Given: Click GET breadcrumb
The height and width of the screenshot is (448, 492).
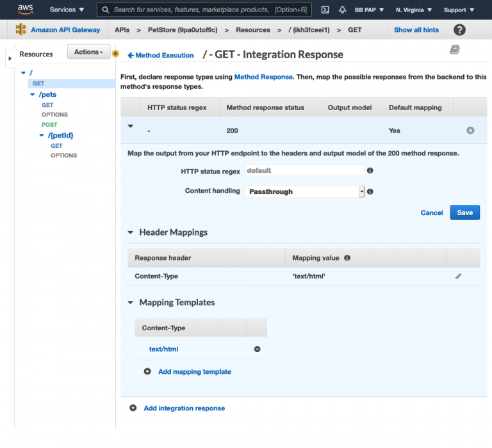Looking at the screenshot, I should click(x=354, y=30).
